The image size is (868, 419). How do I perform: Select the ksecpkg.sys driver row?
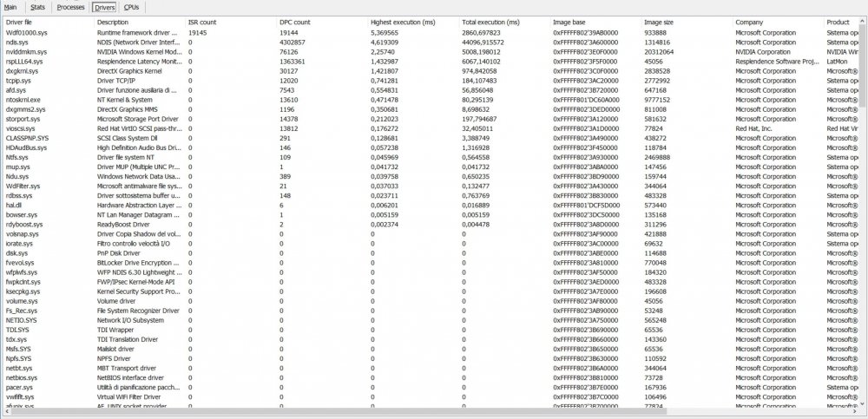431,291
